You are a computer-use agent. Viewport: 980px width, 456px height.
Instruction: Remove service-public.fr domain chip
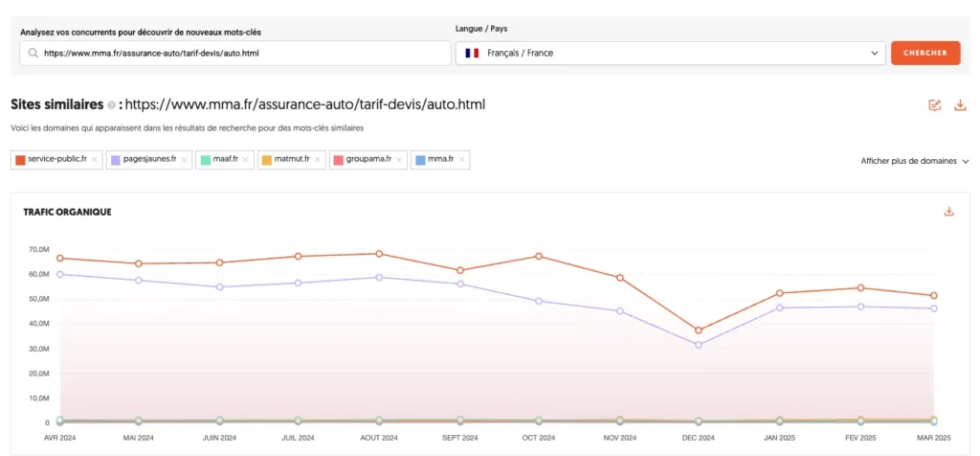(95, 160)
